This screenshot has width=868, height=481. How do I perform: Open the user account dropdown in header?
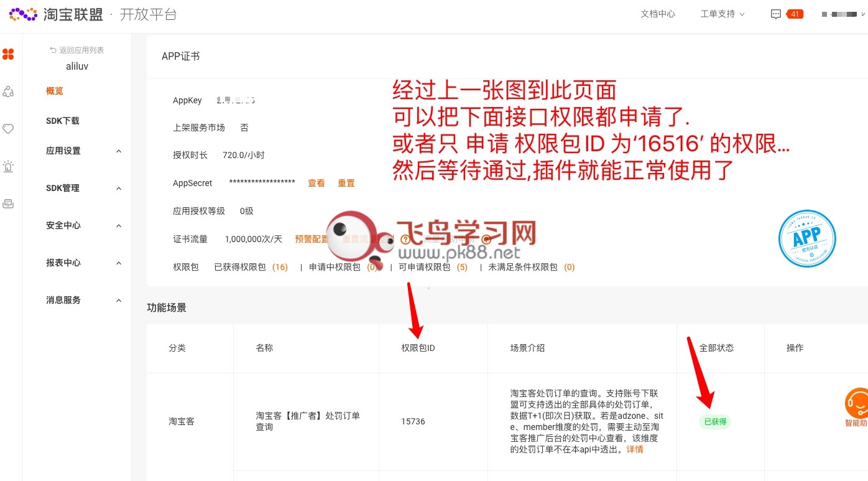[x=843, y=14]
